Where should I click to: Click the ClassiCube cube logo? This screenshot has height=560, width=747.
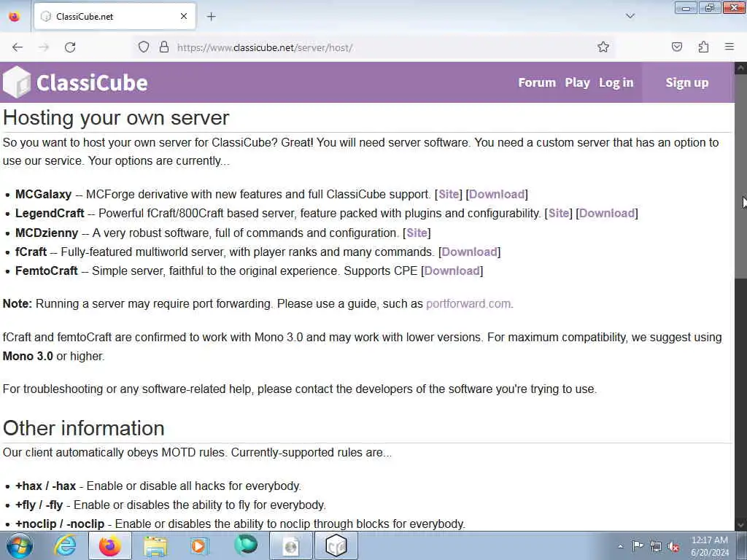(x=17, y=82)
